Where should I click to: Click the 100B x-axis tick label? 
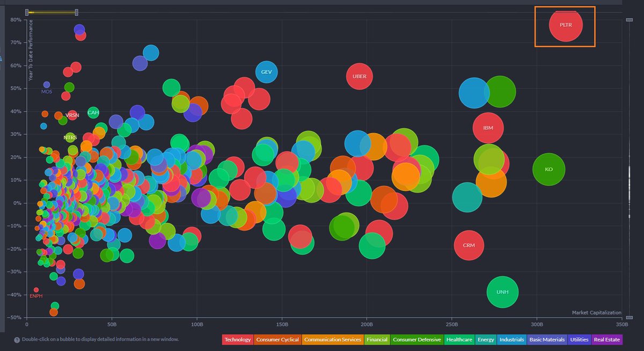point(196,325)
